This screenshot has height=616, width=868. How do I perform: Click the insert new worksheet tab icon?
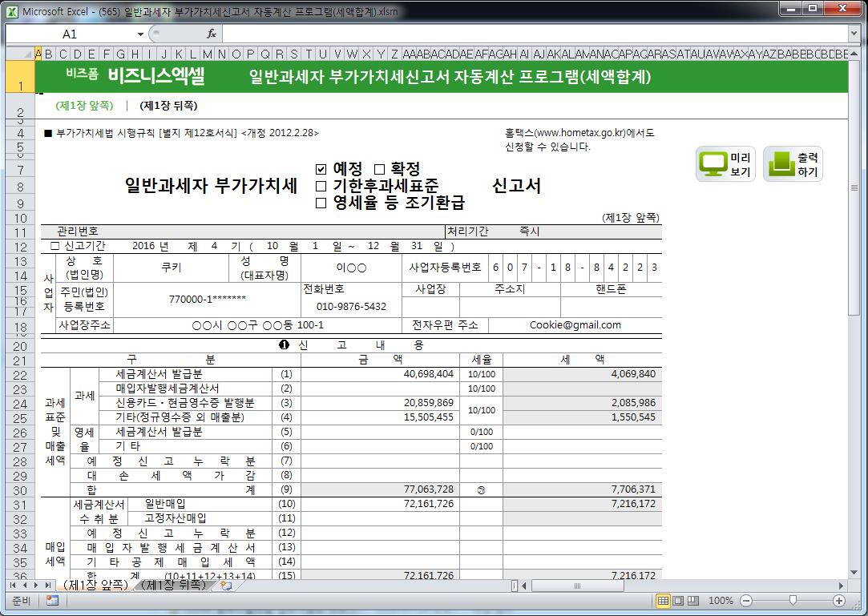226,585
